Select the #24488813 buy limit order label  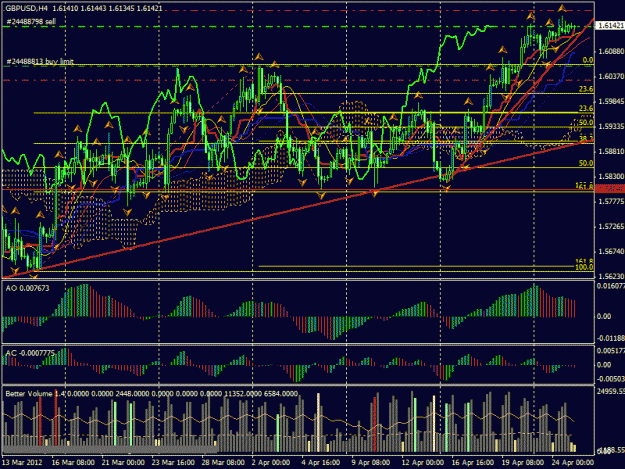(40, 61)
